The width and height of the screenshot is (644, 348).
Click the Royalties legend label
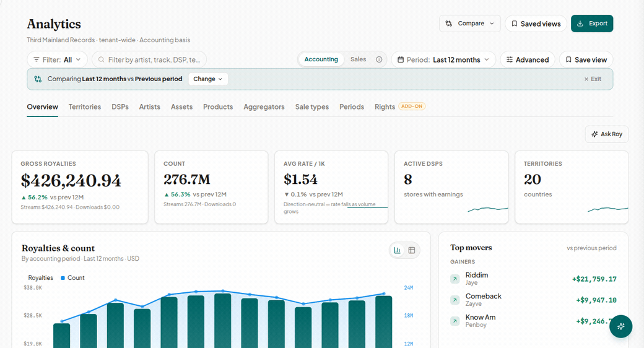pyautogui.click(x=40, y=278)
